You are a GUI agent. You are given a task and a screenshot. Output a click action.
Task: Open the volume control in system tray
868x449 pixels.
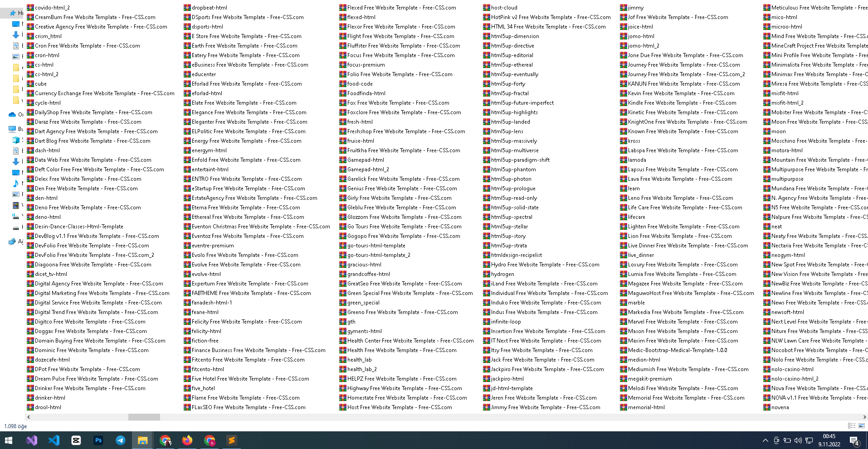pos(798,440)
